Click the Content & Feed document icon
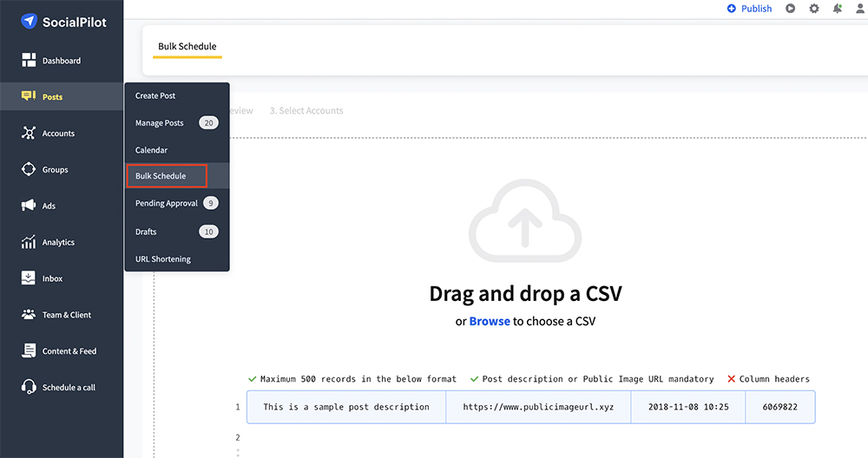 [x=29, y=350]
